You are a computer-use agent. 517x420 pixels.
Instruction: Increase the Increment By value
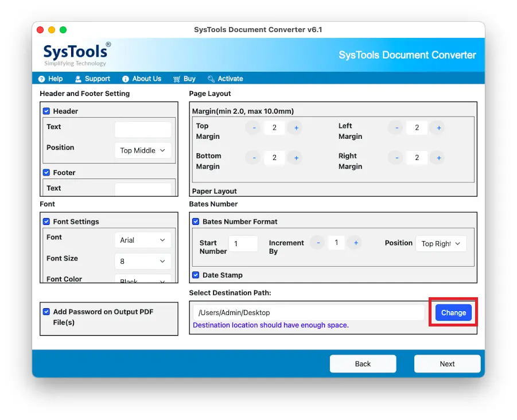coord(356,243)
